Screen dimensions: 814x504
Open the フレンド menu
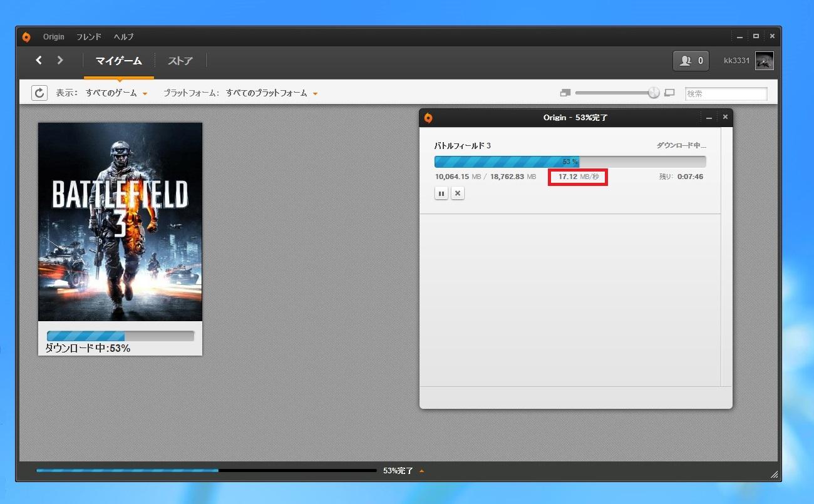(x=89, y=37)
